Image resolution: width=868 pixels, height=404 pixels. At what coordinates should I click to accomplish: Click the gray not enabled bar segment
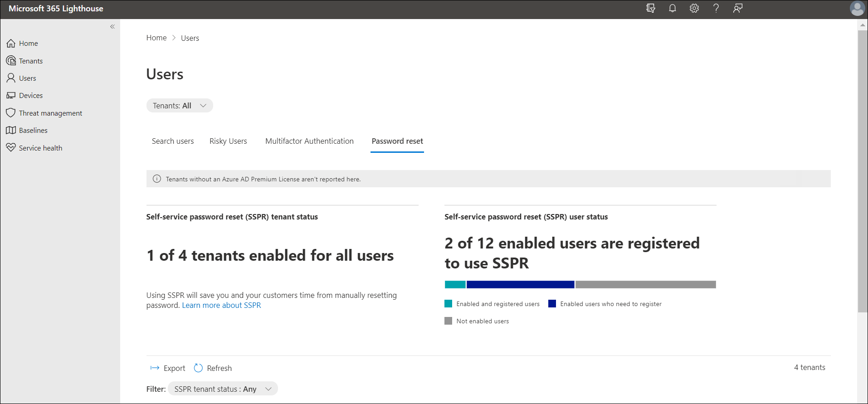click(x=646, y=284)
